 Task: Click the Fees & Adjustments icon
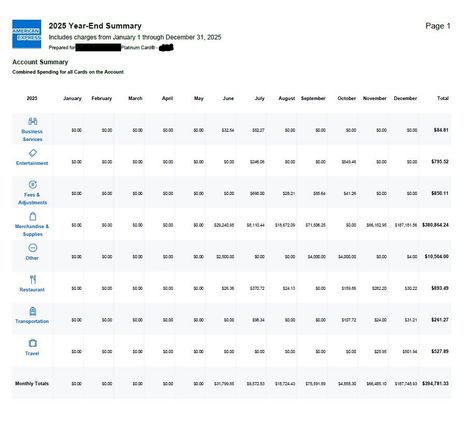click(x=33, y=184)
